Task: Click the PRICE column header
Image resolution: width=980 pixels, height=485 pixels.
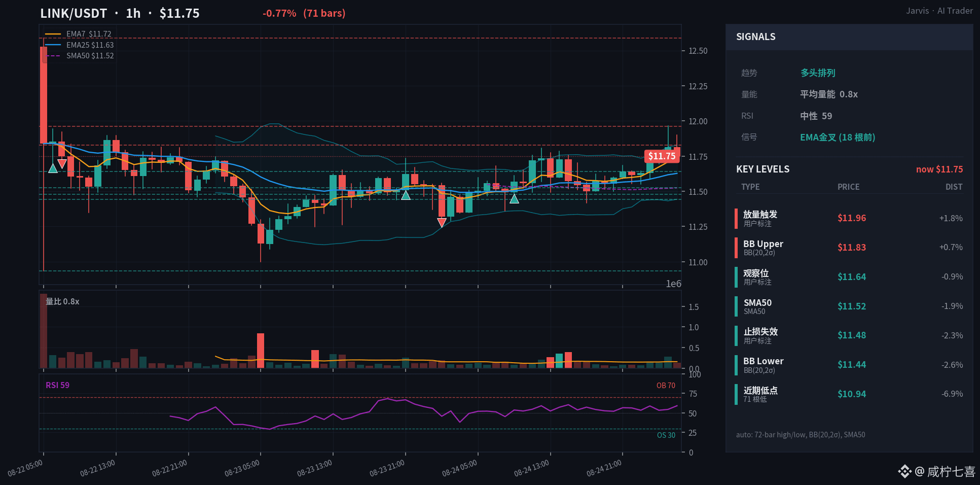Action: [848, 187]
